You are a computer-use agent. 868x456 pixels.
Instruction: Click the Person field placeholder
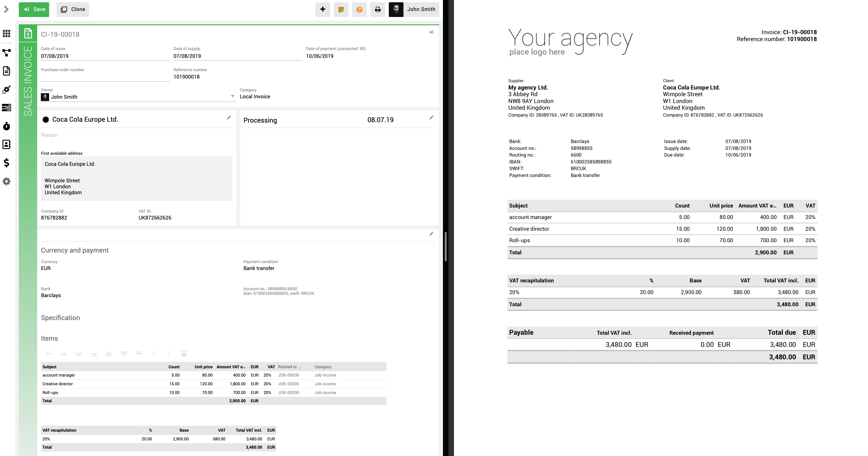point(49,135)
